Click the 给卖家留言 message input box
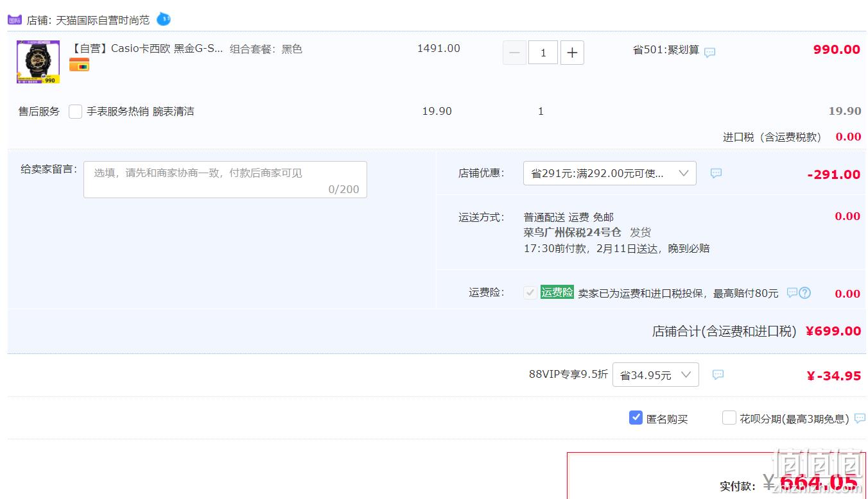Screen dimensions: 868x499 (x=225, y=180)
